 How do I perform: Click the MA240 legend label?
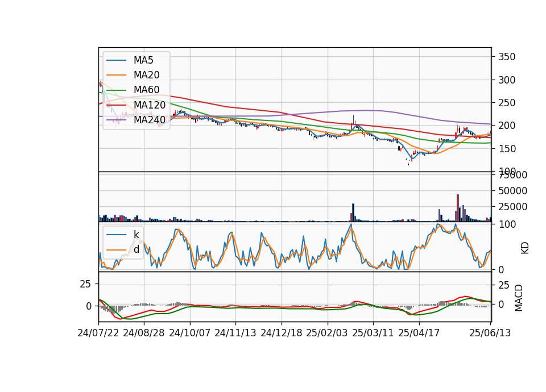tap(150, 120)
